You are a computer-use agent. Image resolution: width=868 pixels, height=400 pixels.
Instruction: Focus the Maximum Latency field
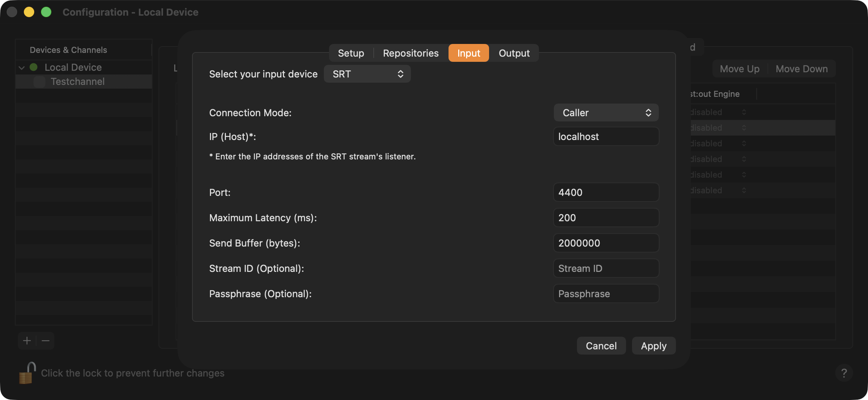pyautogui.click(x=606, y=218)
